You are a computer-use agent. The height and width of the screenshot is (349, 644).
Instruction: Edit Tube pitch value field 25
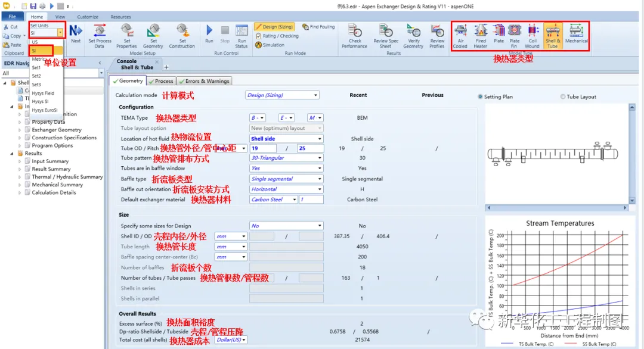311,148
